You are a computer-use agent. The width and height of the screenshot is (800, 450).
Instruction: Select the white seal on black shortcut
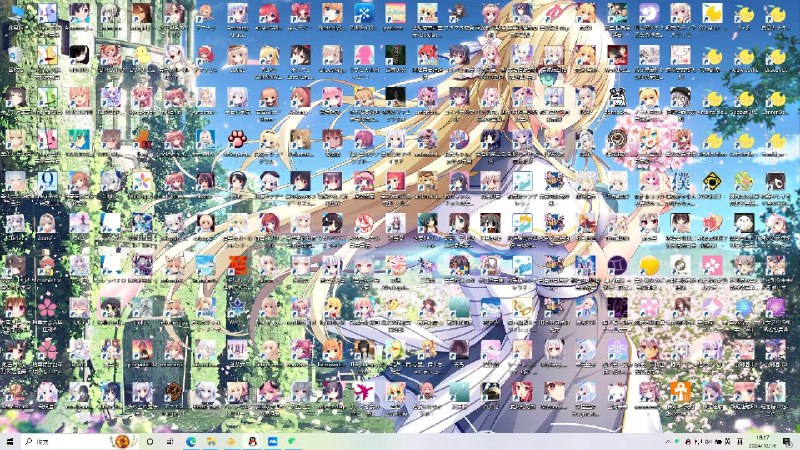click(x=743, y=223)
